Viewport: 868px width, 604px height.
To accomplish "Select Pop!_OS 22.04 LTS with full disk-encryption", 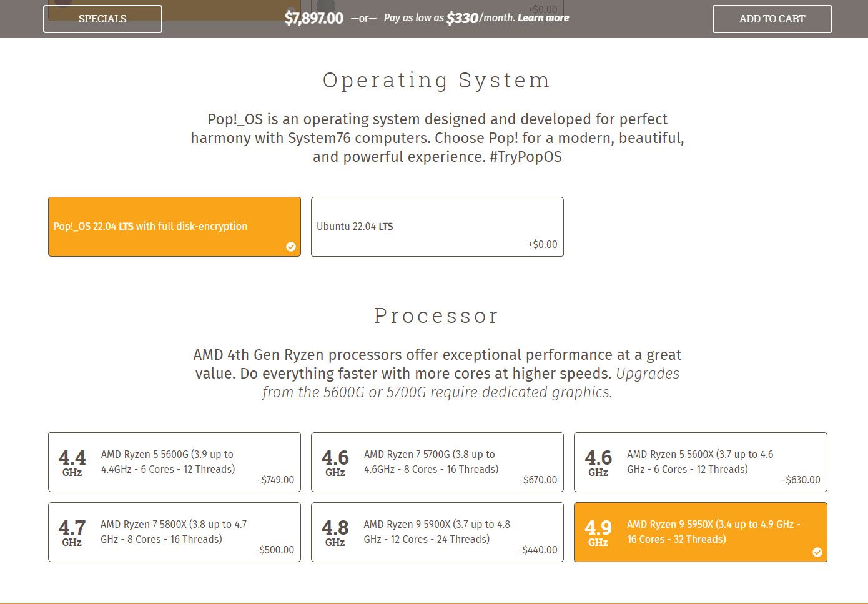I will (x=150, y=226).
